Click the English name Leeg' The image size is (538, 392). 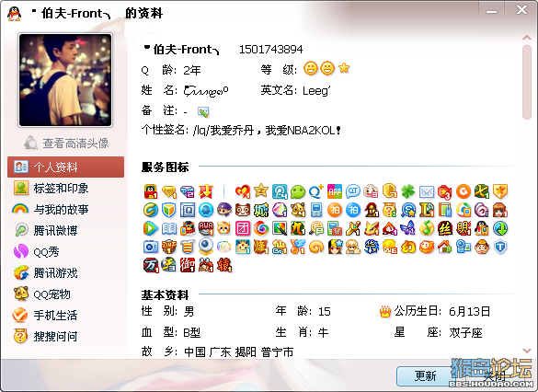(x=316, y=90)
